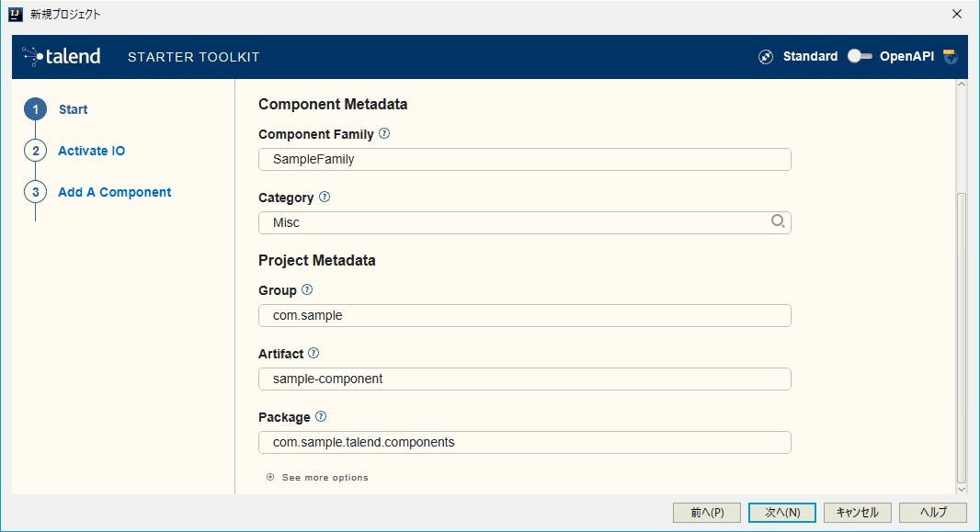Select step 1 circle
This screenshot has width=980, height=532.
click(x=36, y=109)
